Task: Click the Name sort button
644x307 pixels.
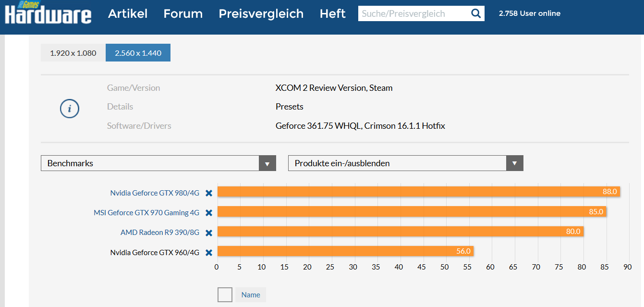Action: 251,295
